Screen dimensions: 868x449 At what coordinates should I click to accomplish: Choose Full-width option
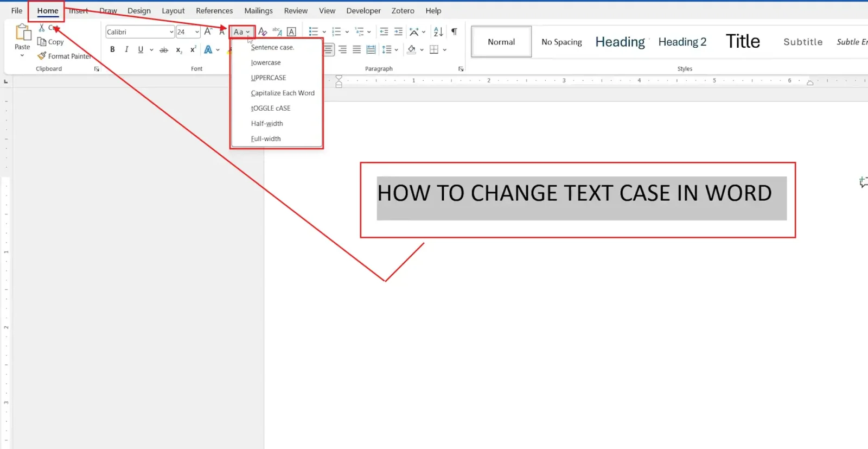(x=277, y=138)
